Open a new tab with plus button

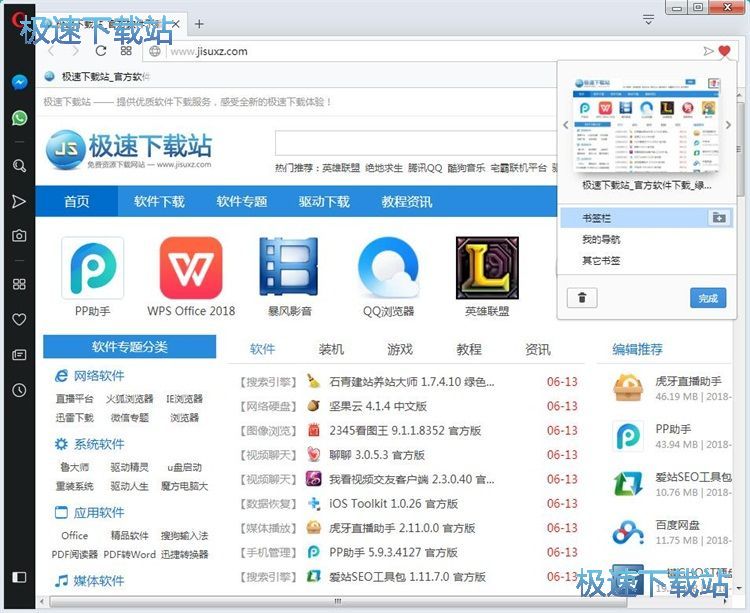tap(199, 24)
